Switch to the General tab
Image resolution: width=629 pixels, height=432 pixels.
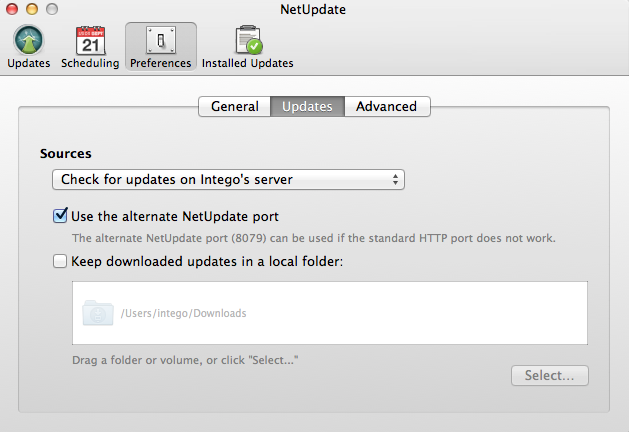(x=235, y=106)
